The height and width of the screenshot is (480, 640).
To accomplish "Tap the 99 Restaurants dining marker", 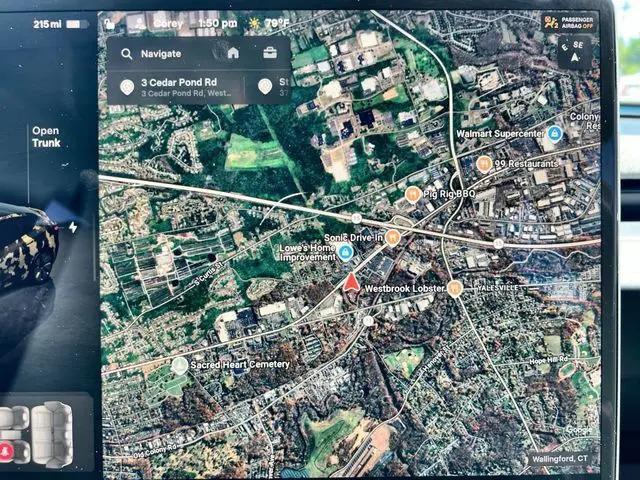I will coord(484,164).
